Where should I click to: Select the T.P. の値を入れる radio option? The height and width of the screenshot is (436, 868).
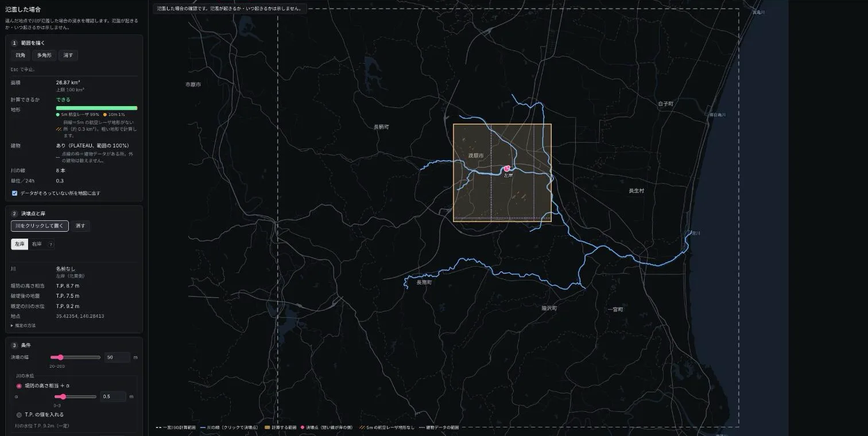[x=19, y=415]
